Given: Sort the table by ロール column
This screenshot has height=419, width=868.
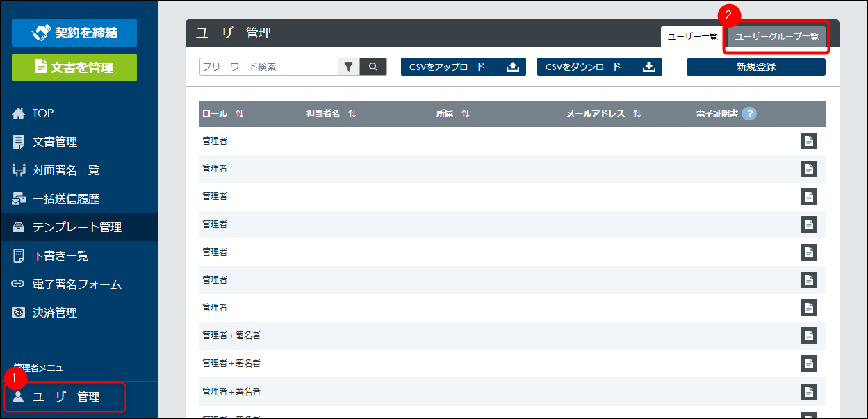Looking at the screenshot, I should click(240, 114).
